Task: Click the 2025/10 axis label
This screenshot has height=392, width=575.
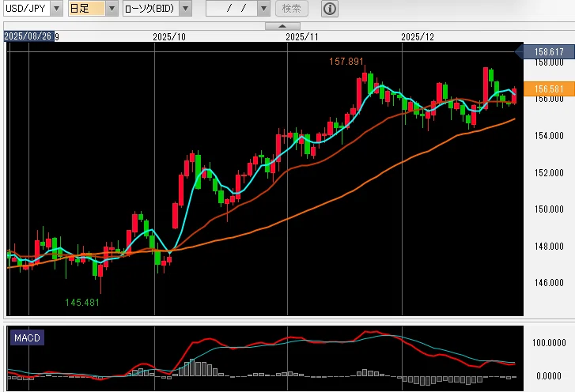Action: pos(169,36)
